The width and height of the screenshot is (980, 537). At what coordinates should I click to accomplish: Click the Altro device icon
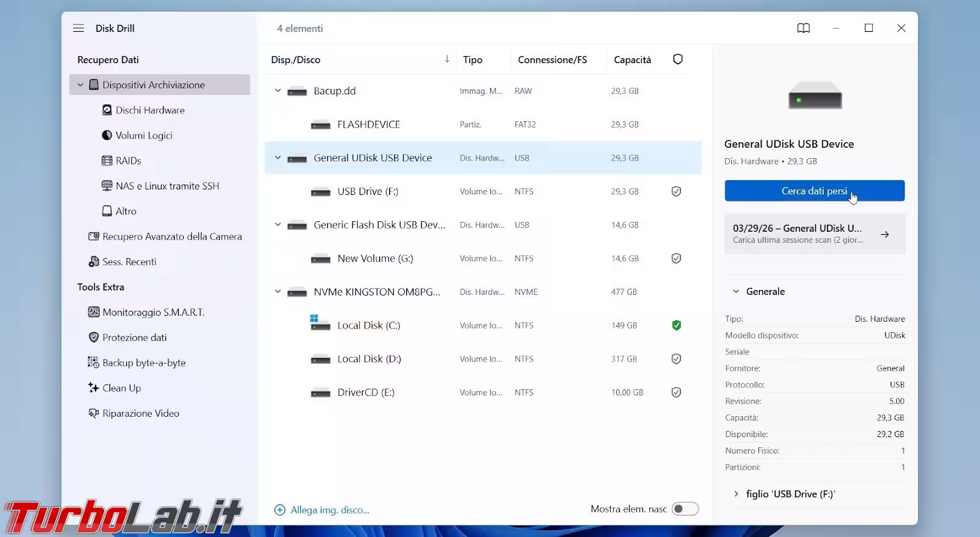(x=107, y=211)
